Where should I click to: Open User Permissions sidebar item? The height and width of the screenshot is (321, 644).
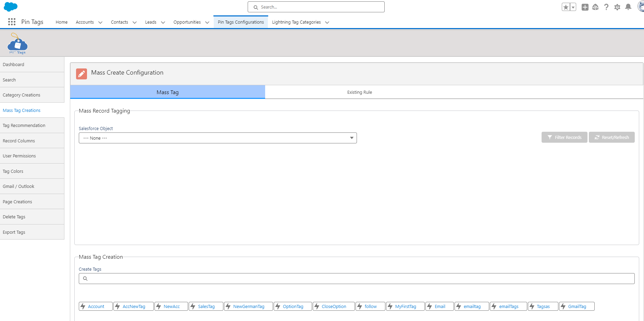[32, 156]
